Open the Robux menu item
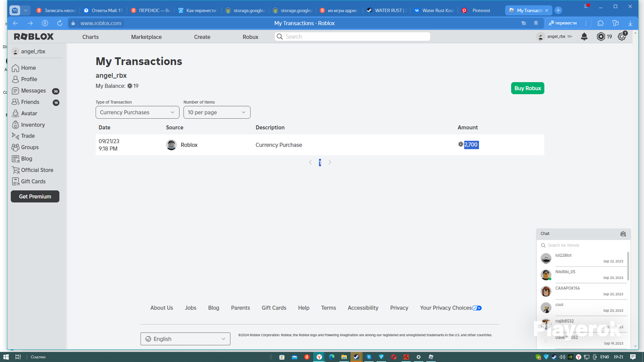This screenshot has width=644, height=362. click(x=251, y=37)
